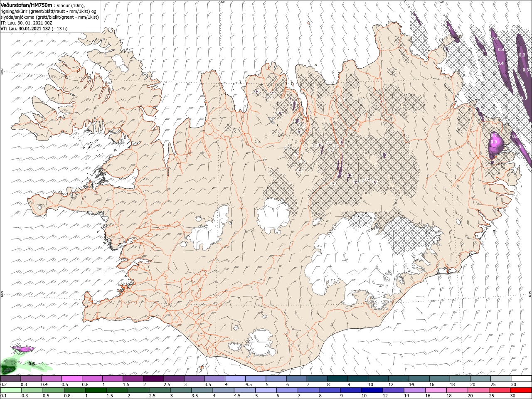Pick the bright red 30 mm rain legend swatch
The image size is (532, 399).
(x=521, y=390)
